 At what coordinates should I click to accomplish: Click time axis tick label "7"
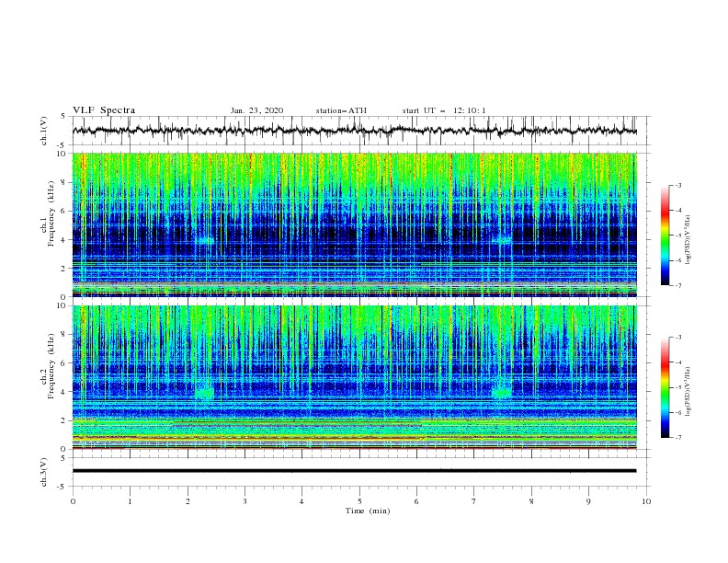pos(474,501)
